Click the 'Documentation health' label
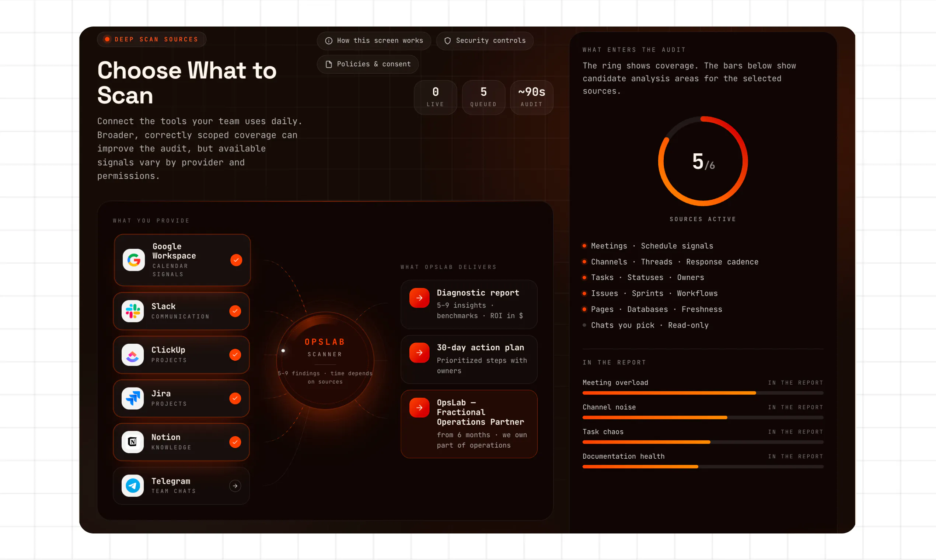The width and height of the screenshot is (936, 560). point(624,456)
